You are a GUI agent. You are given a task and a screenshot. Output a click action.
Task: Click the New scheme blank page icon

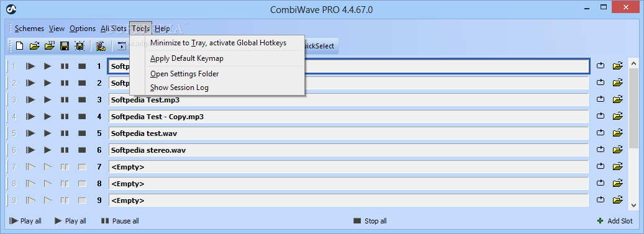19,46
